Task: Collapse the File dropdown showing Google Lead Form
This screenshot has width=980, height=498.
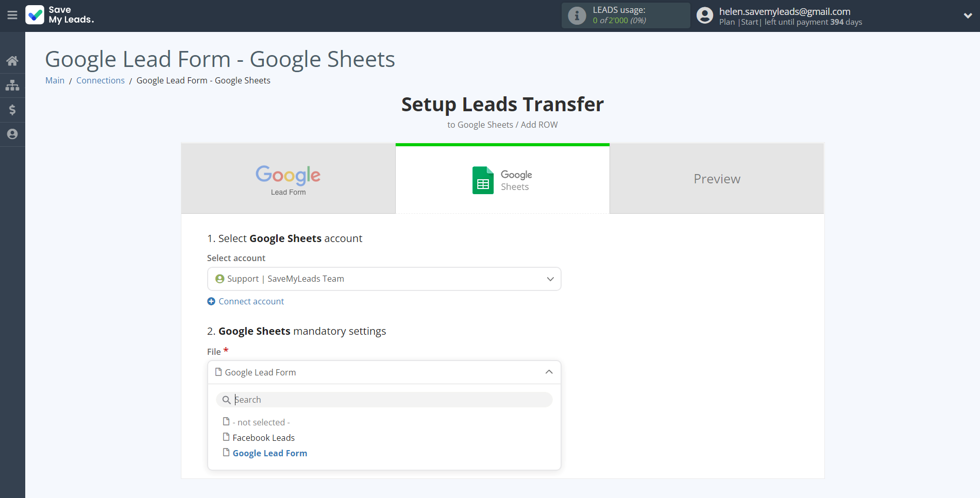Action: [x=384, y=372]
